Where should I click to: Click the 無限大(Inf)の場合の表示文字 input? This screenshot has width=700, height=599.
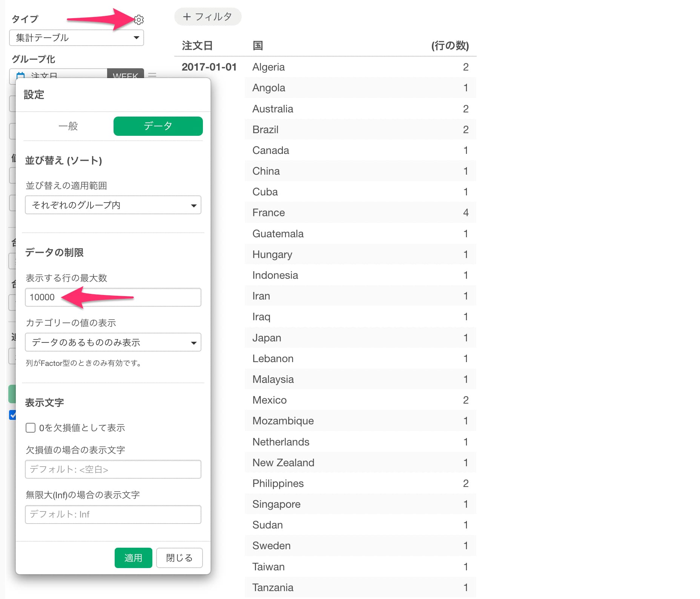tap(113, 515)
